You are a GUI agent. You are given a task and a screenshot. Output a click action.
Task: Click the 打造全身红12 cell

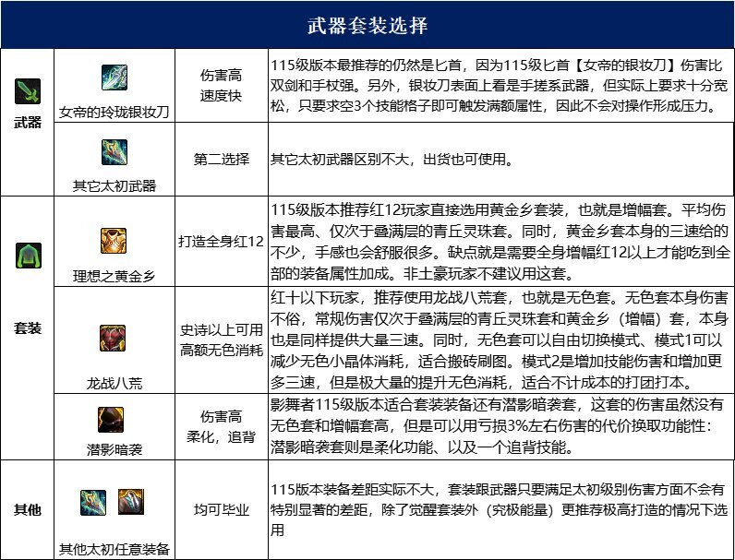[x=222, y=242]
